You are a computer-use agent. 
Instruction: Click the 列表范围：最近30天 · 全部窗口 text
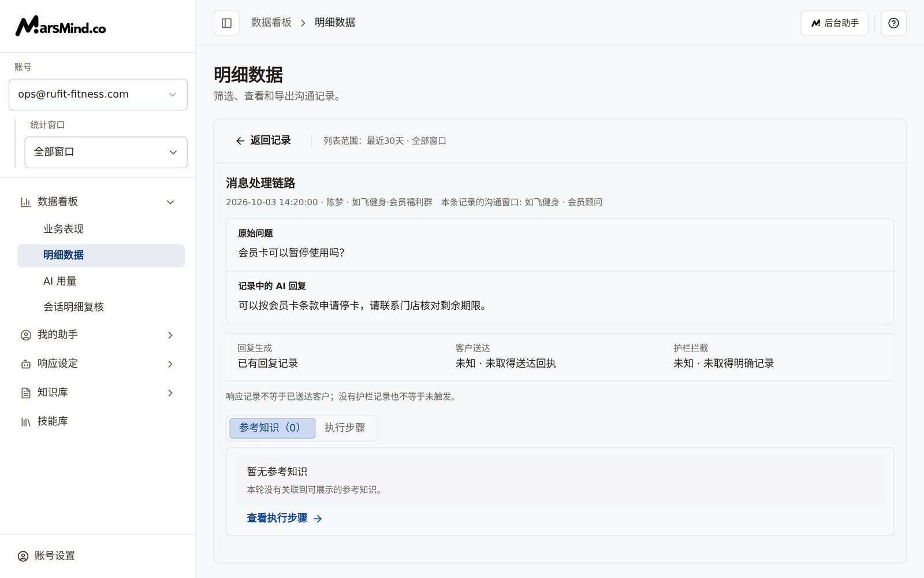385,141
